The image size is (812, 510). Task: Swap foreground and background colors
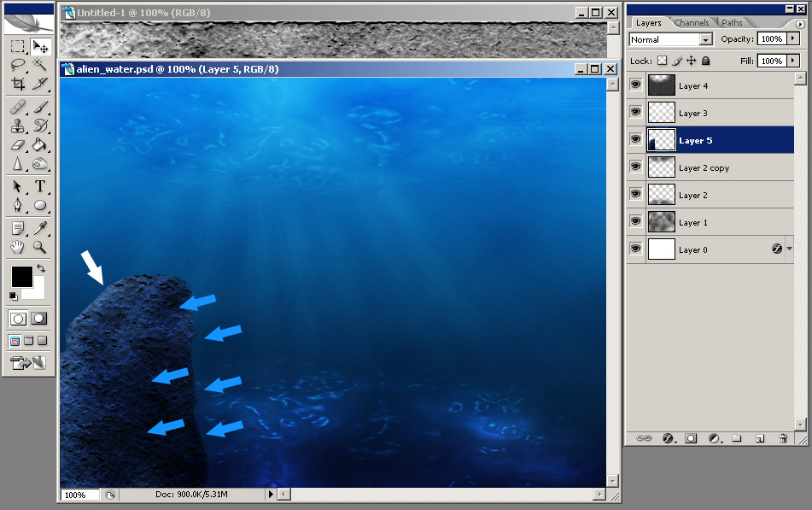pos(40,268)
